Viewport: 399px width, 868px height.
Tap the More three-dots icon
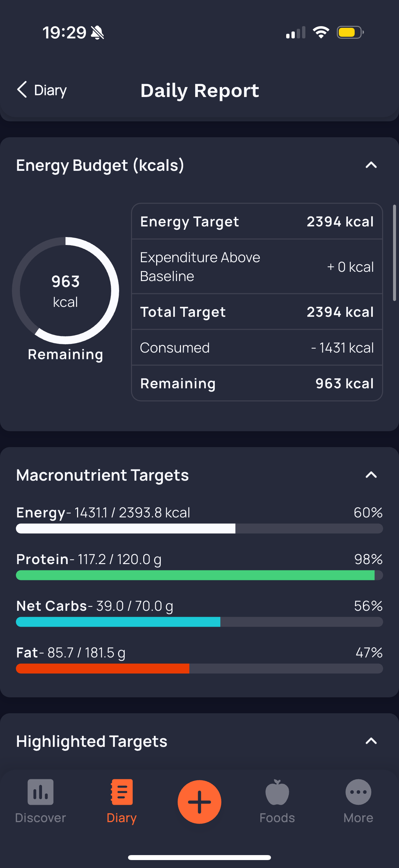(x=358, y=792)
